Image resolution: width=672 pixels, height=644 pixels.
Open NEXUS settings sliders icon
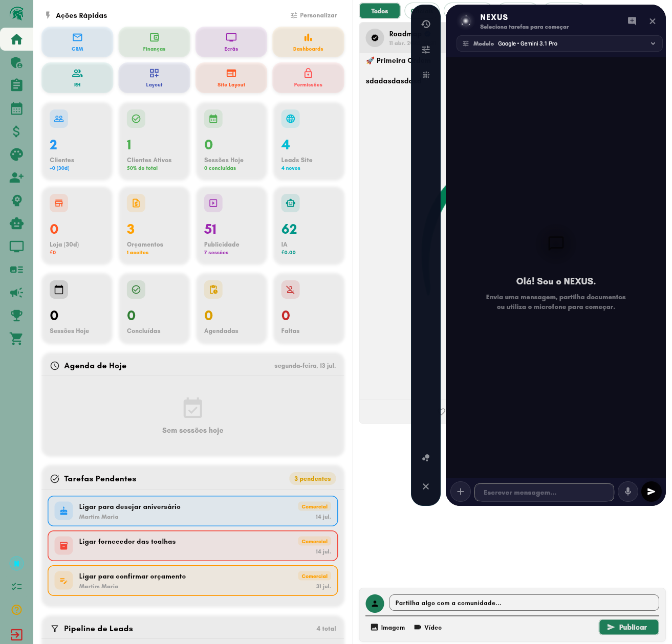click(426, 50)
